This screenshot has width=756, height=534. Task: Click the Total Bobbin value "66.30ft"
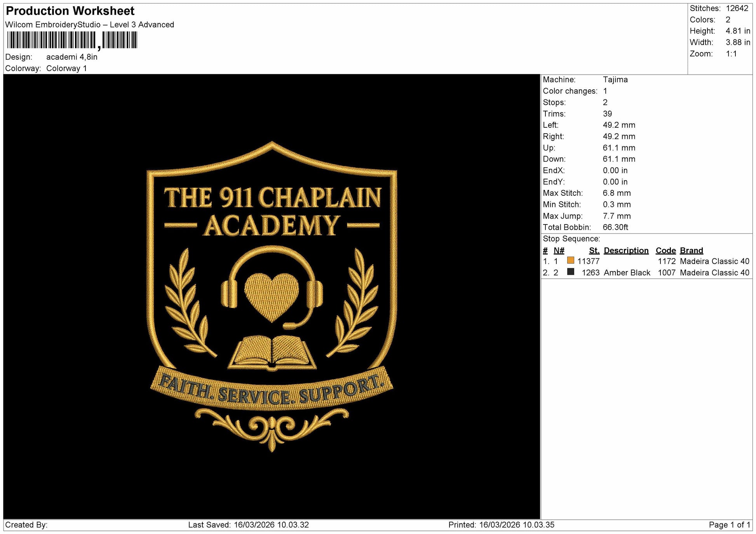615,227
